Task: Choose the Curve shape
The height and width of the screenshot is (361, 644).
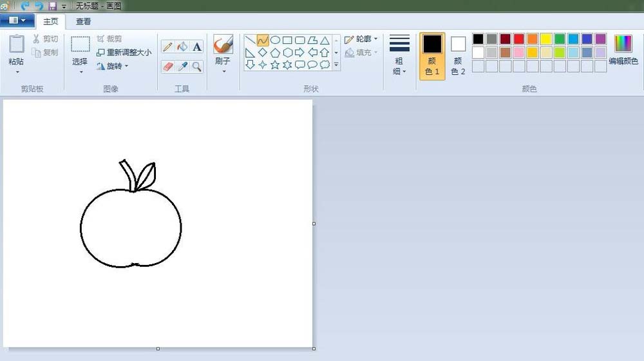Action: pyautogui.click(x=263, y=41)
